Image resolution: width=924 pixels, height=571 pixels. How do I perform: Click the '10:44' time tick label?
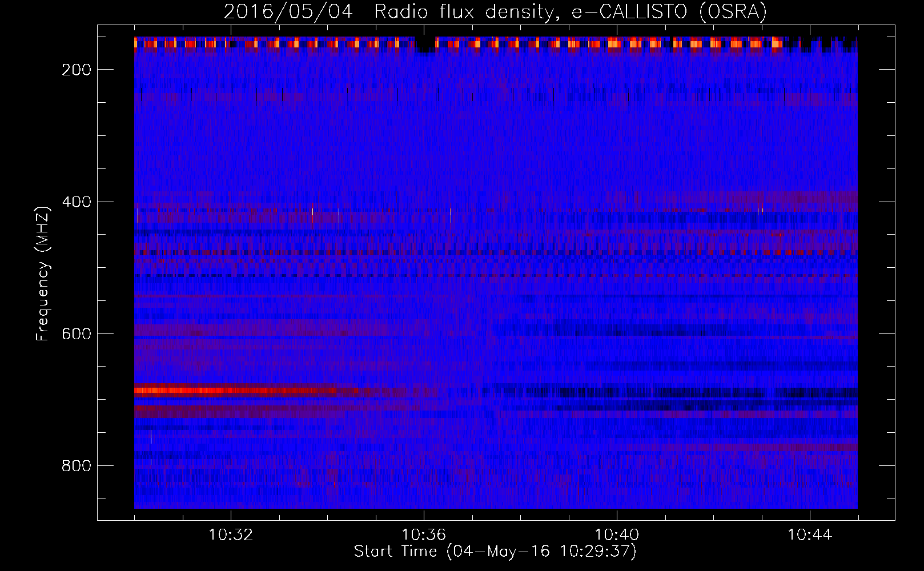click(810, 535)
